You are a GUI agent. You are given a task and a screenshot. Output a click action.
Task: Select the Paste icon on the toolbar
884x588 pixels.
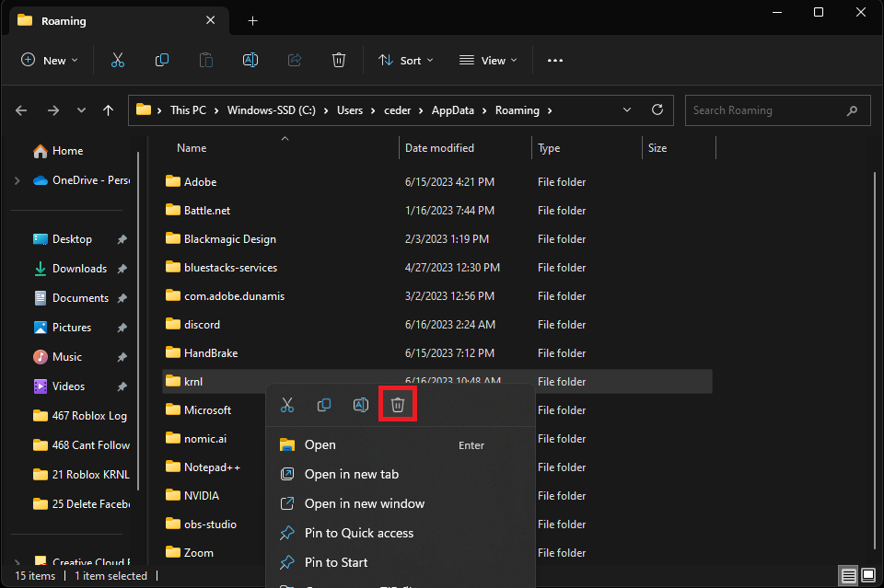205,60
